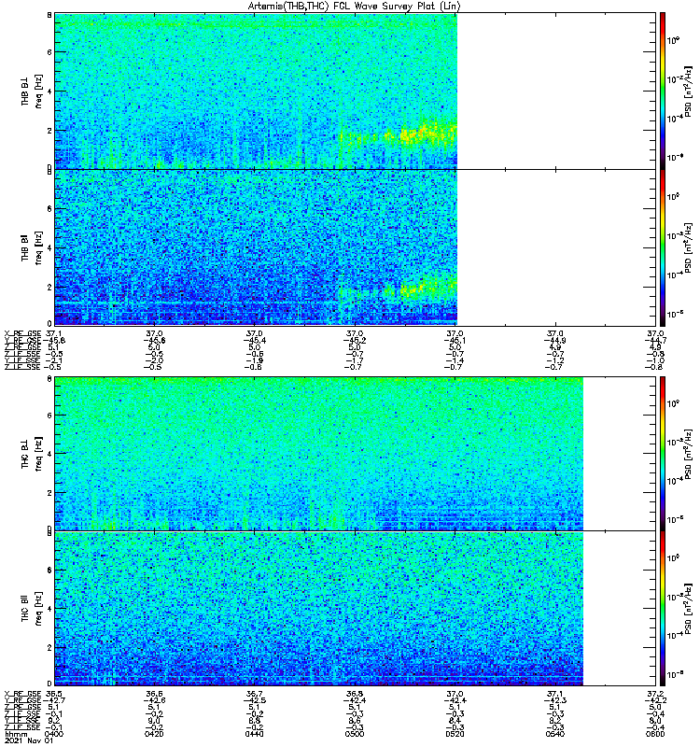700x747 pixels.
Task: Click the date label "2021 Nov 01"
Action: click(x=29, y=740)
